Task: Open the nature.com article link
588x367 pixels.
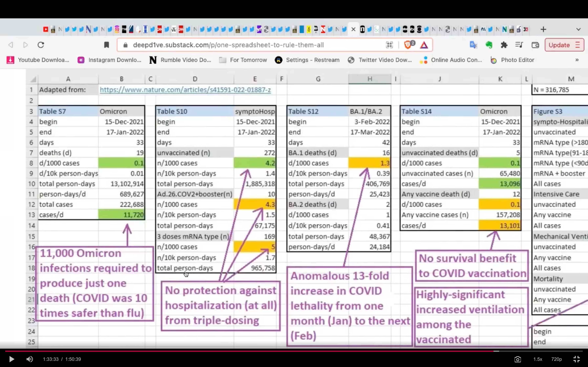Action: 185,90
